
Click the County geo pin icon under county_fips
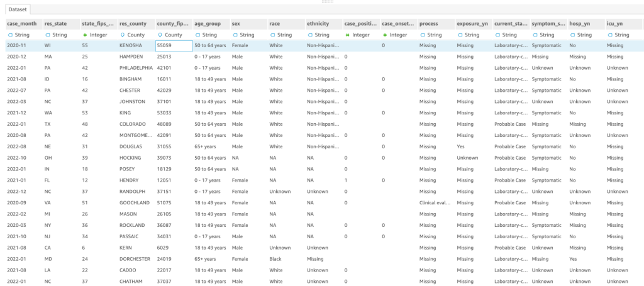[160, 35]
